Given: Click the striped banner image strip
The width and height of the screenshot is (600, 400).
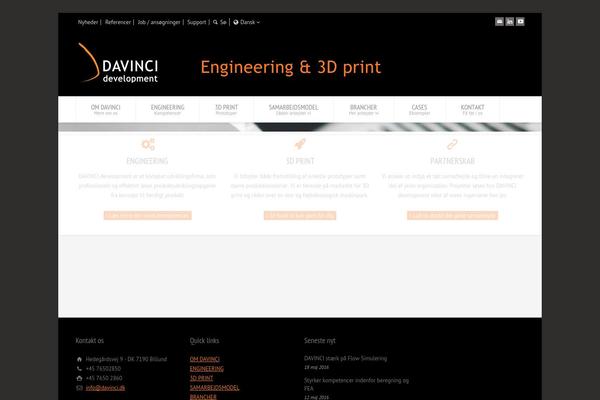Looking at the screenshot, I should [300, 127].
